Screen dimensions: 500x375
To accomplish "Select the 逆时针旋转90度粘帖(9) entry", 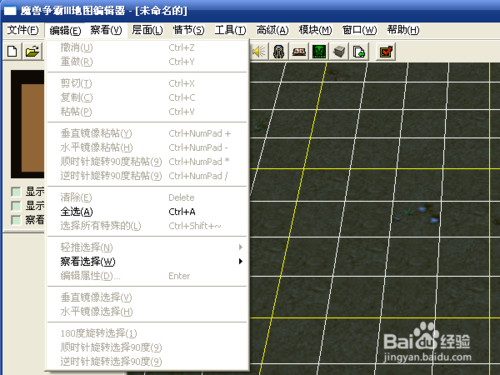I will [147, 176].
